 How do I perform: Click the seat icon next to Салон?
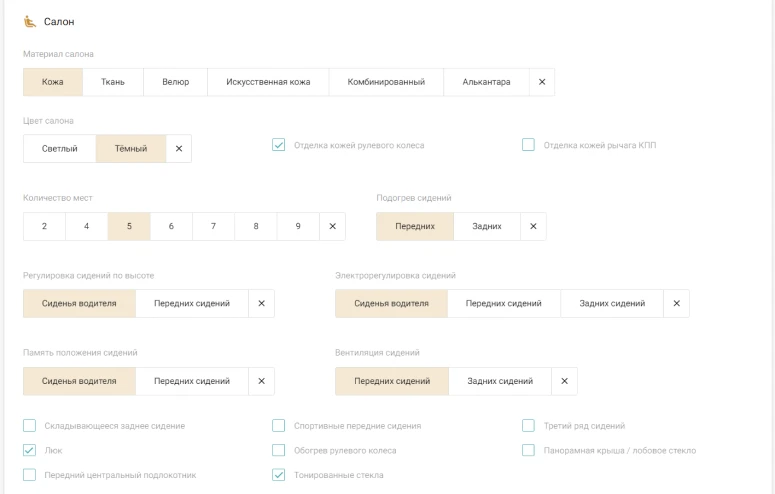[x=29, y=22]
